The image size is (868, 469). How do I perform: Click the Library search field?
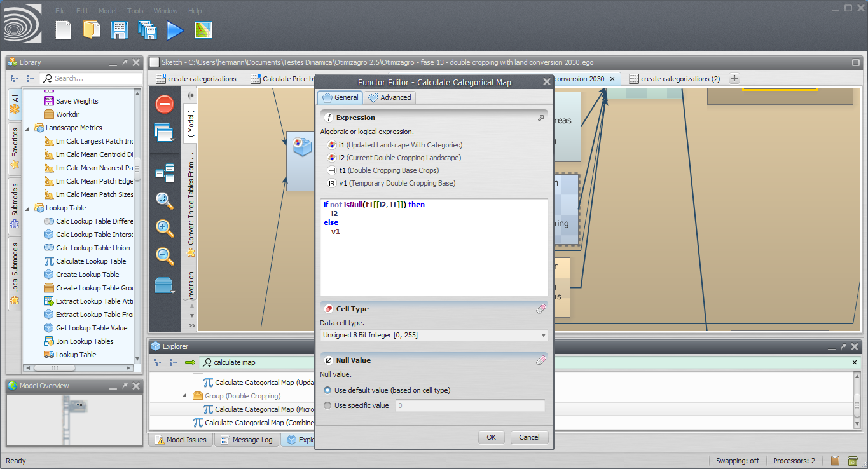tap(95, 78)
